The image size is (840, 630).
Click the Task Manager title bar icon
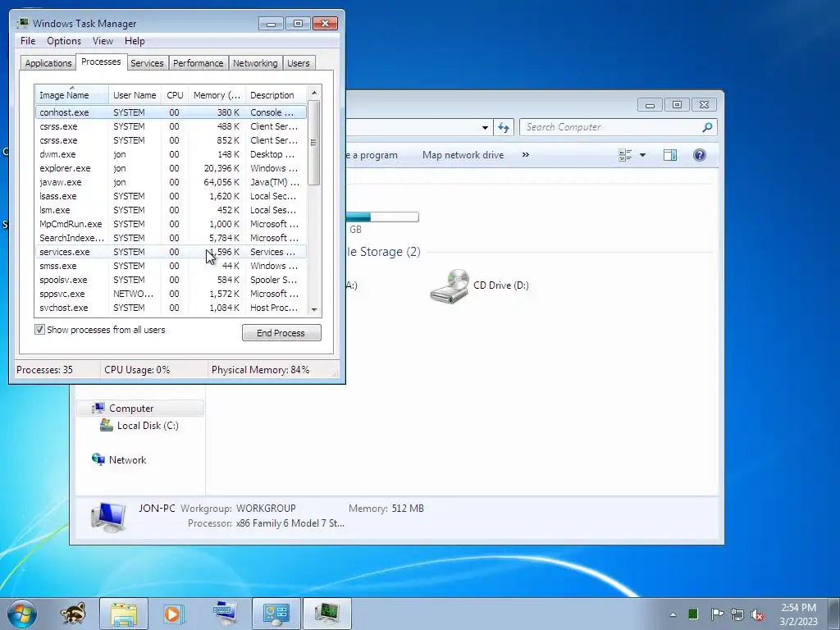22,23
